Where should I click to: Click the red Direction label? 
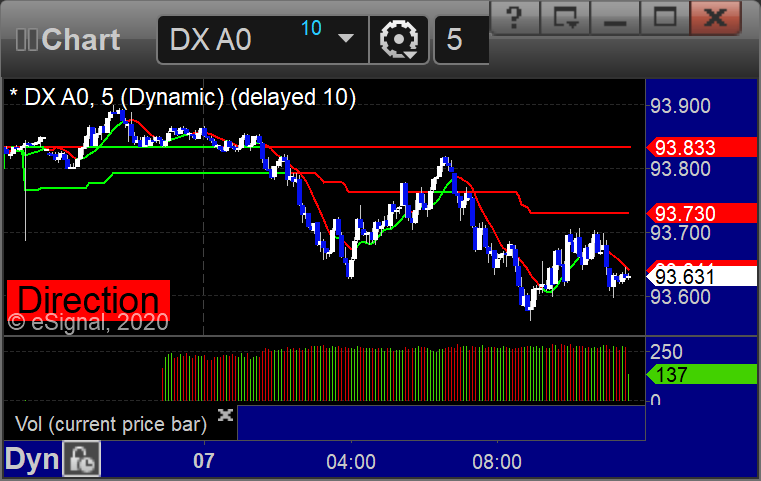(x=88, y=300)
